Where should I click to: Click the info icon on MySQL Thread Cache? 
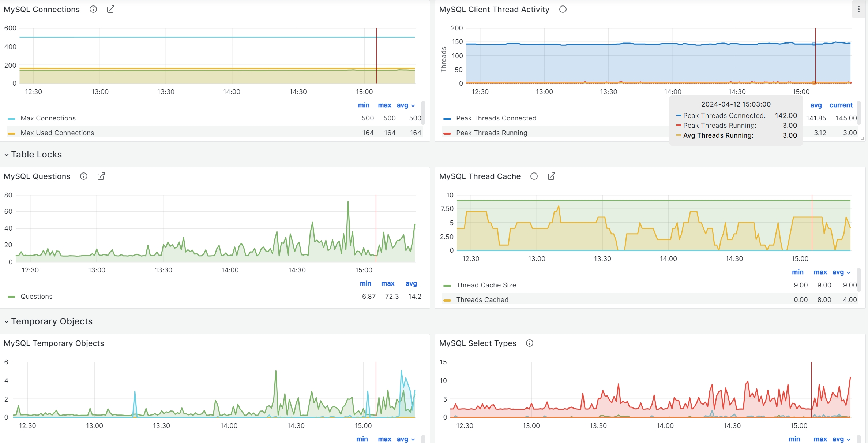click(x=534, y=176)
